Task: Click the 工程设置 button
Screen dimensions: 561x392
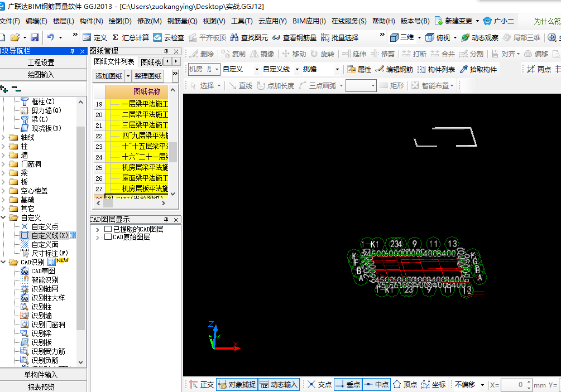Action: pyautogui.click(x=41, y=63)
